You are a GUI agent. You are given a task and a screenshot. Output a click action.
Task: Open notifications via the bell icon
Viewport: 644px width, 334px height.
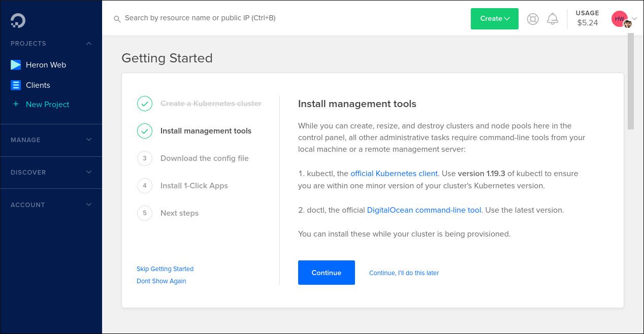coord(553,19)
